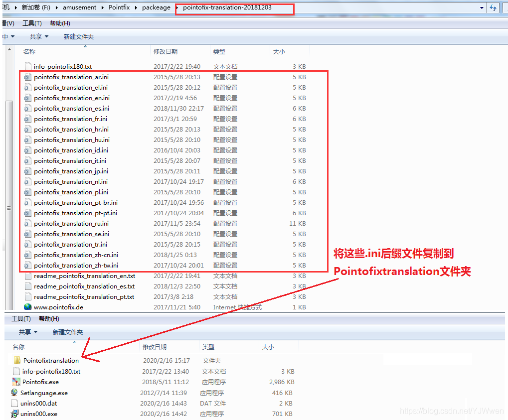Select readme_pointofix_translation_es.txt file name

point(84,286)
